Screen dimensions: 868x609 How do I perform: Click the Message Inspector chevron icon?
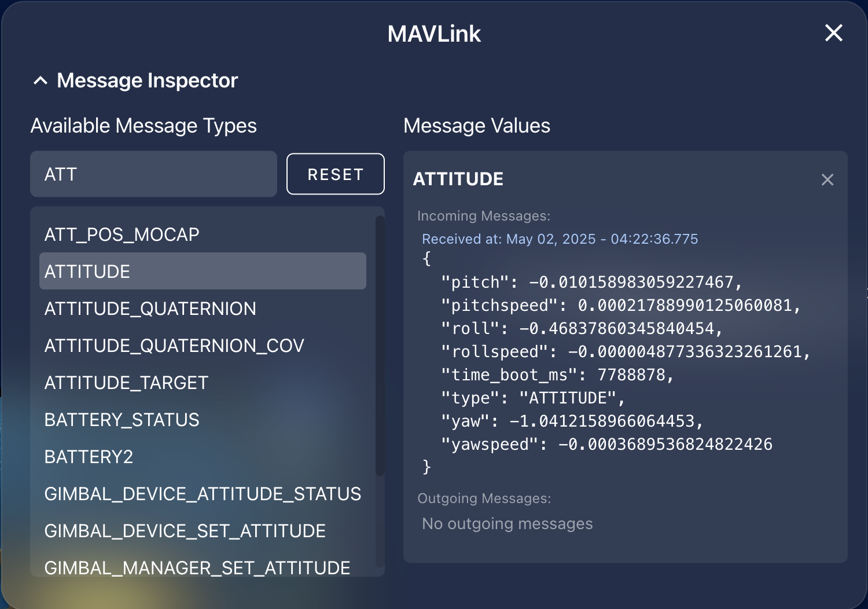click(40, 80)
